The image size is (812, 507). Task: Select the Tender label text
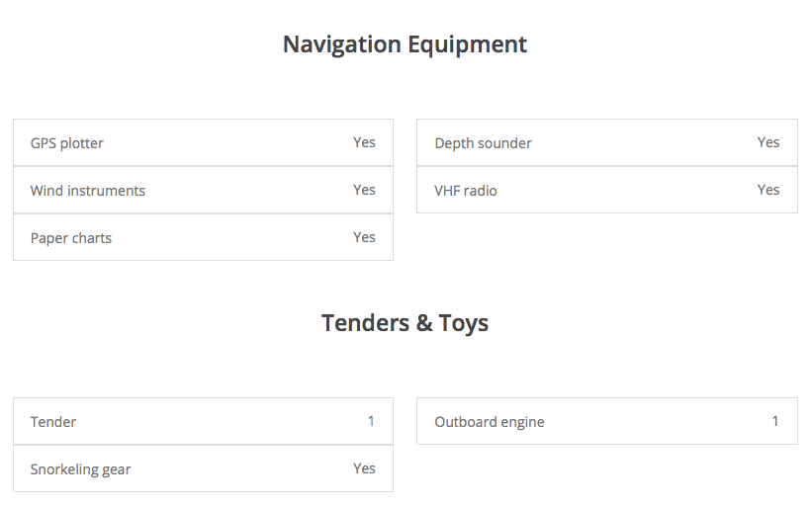tap(53, 422)
